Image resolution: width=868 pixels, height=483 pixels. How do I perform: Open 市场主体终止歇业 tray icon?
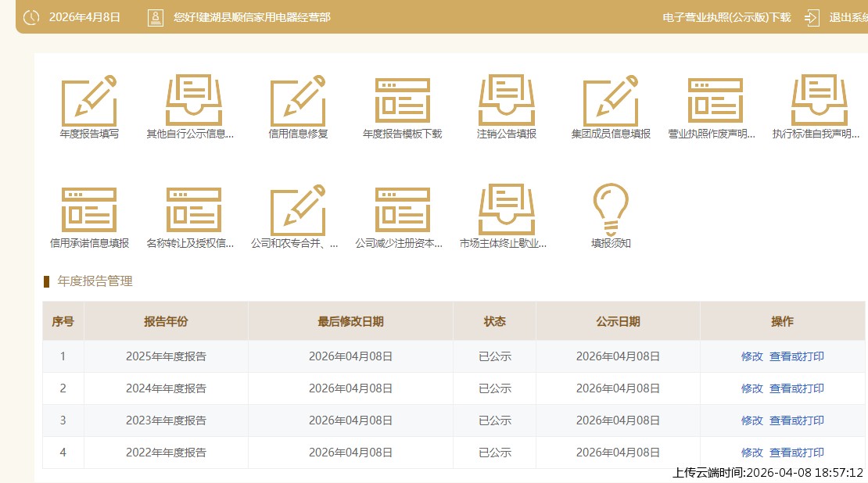click(507, 210)
